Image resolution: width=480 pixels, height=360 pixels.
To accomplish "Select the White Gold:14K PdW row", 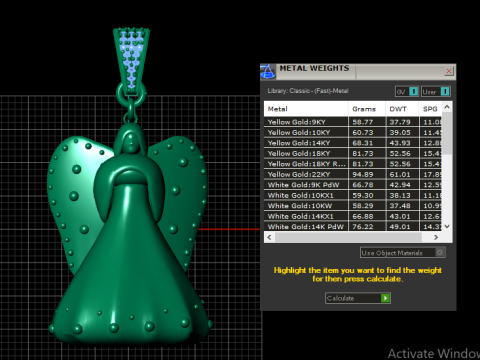I will (353, 227).
